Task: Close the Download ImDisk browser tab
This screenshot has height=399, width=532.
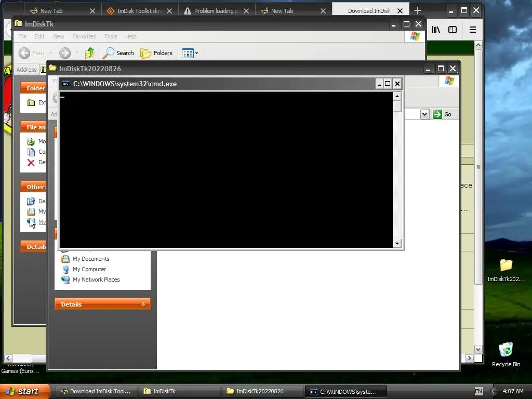Action: pos(400,11)
